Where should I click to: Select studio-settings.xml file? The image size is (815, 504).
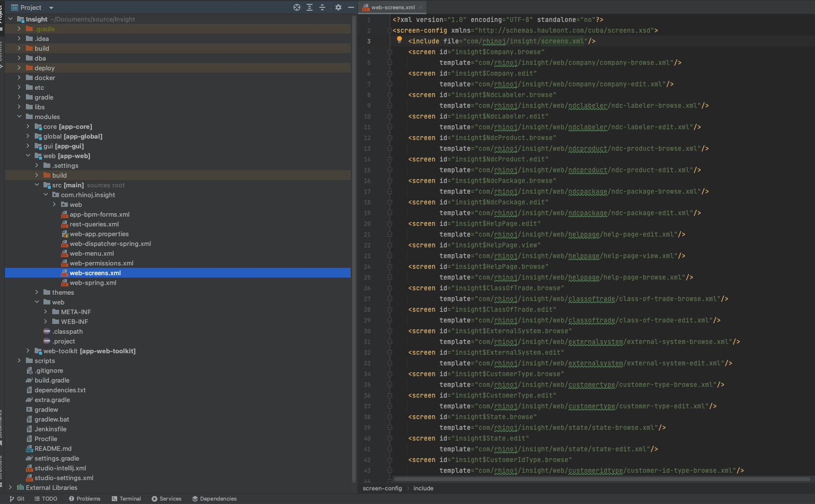(x=63, y=478)
